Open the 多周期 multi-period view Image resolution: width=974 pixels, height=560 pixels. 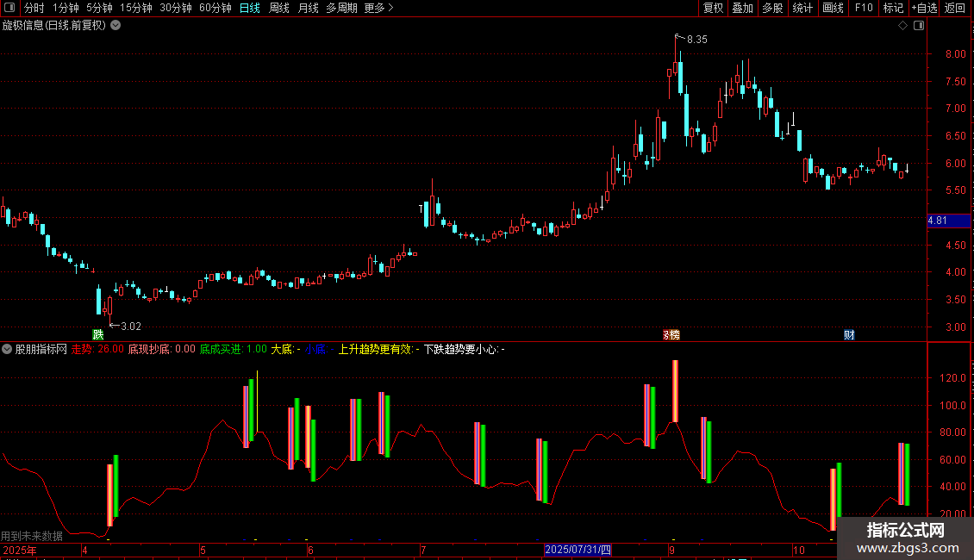pyautogui.click(x=341, y=8)
